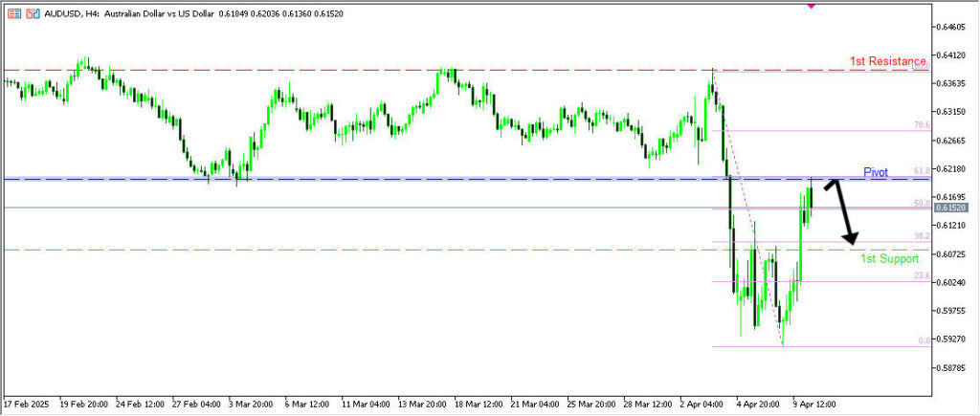Screen dimensions: 980x416
Task: Select the 1st Resistance label
Action: click(887, 61)
